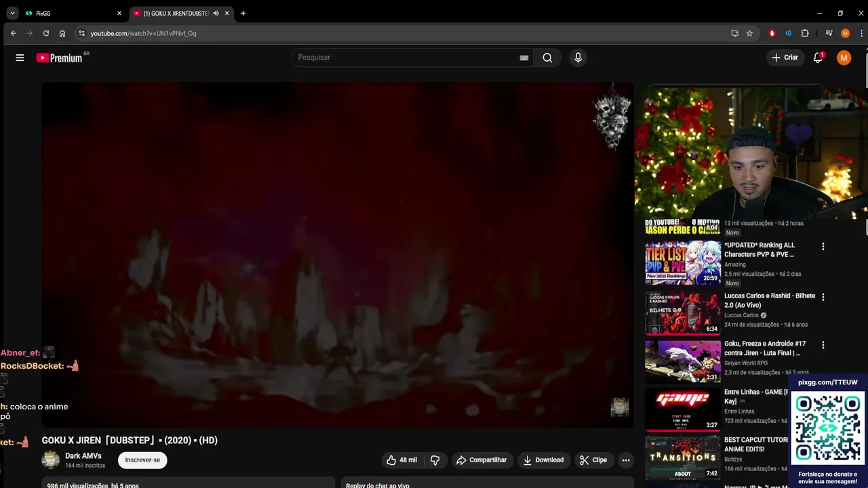Open the Dark AMVs channel name link
Image resolution: width=868 pixels, height=488 pixels.
click(83, 456)
